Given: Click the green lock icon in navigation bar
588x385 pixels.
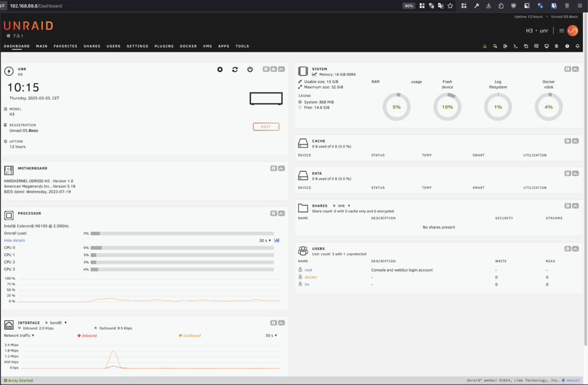Looking at the screenshot, I should click(485, 46).
